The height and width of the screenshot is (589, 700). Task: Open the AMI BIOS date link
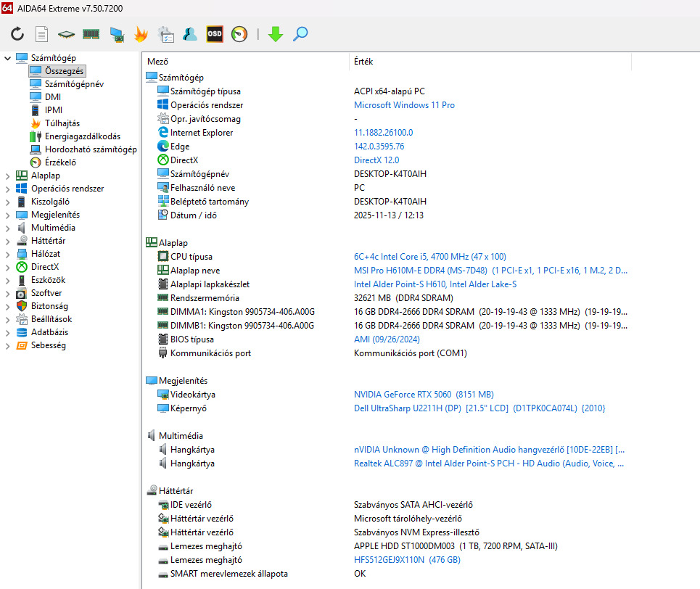pos(387,339)
